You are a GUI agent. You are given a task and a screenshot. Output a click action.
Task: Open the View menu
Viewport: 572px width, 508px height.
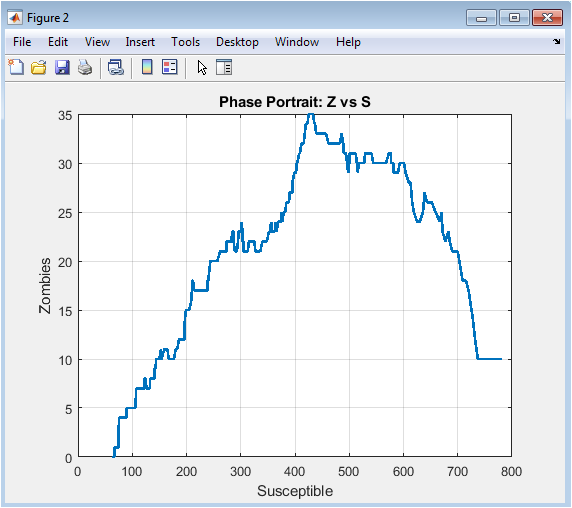[97, 42]
